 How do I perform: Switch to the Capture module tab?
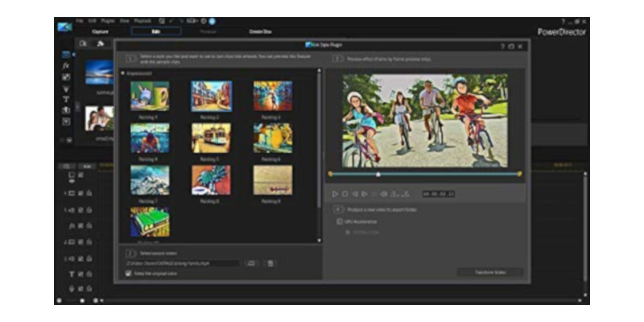(100, 31)
